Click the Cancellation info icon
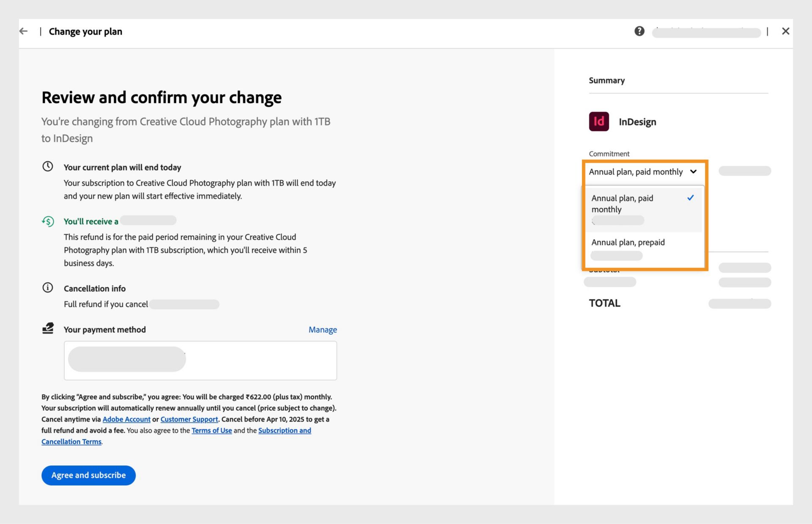 [x=48, y=288]
